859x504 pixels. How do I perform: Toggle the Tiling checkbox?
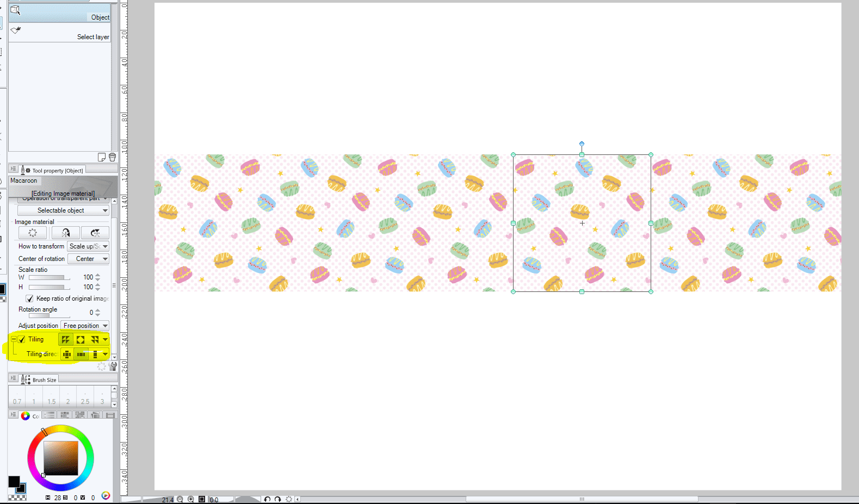coord(22,339)
